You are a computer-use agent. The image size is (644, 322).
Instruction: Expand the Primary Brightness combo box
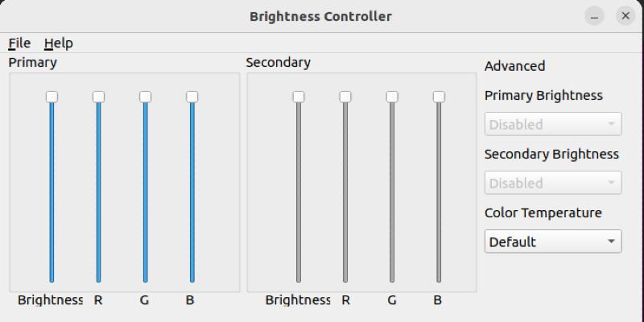(x=553, y=124)
